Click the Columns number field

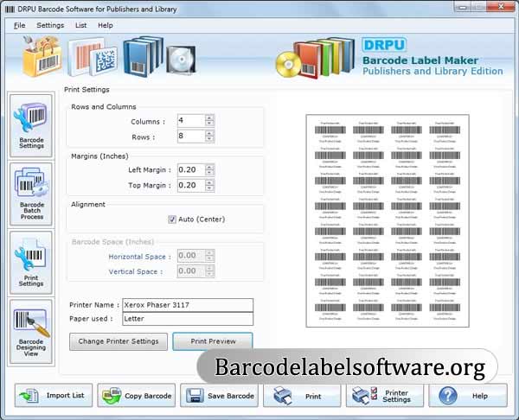(x=191, y=120)
